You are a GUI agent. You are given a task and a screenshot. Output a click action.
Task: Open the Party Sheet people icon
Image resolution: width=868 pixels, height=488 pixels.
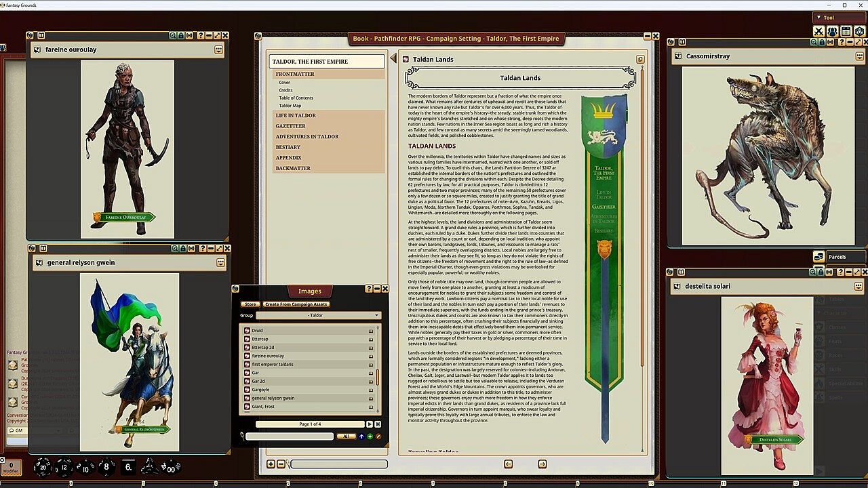click(x=832, y=31)
